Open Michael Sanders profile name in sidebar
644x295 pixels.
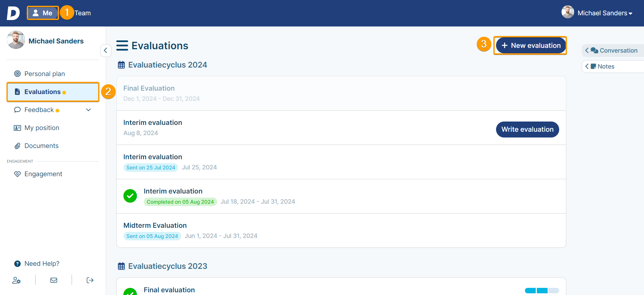tap(56, 41)
